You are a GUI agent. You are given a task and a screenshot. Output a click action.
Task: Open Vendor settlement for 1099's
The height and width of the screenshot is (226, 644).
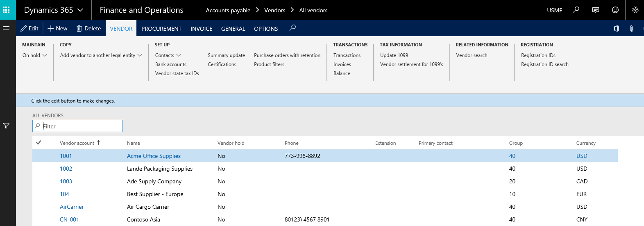click(x=412, y=64)
